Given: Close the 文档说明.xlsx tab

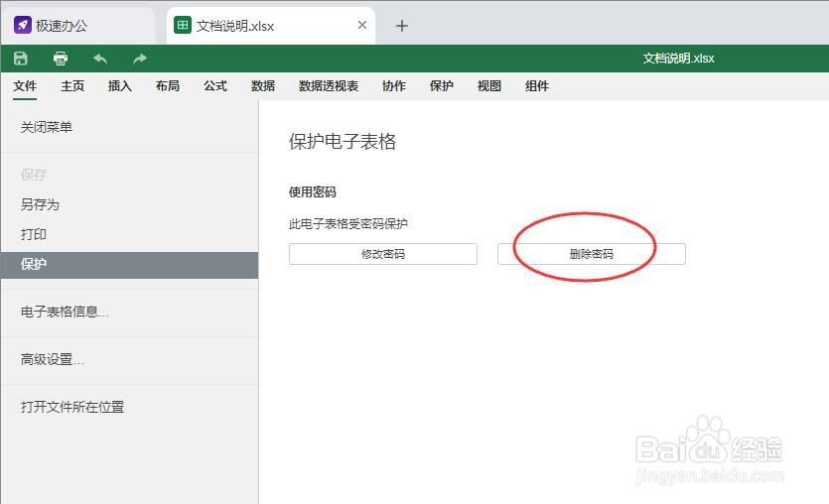Looking at the screenshot, I should tap(362, 25).
